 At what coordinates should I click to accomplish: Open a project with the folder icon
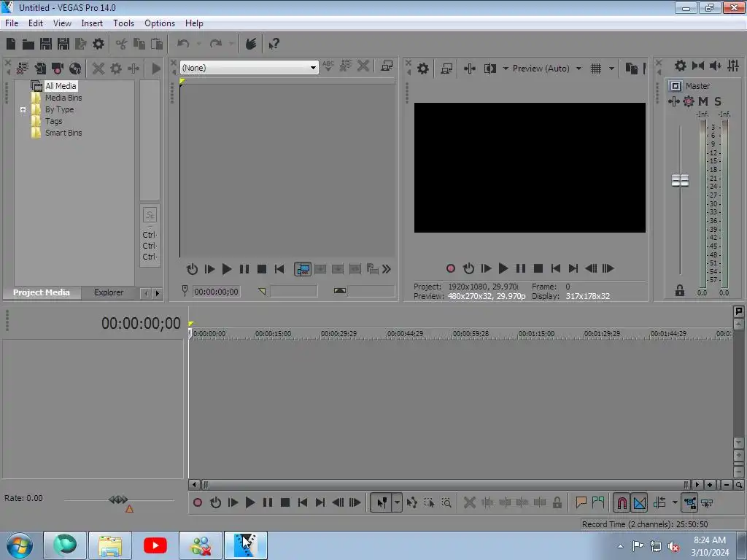click(x=28, y=44)
